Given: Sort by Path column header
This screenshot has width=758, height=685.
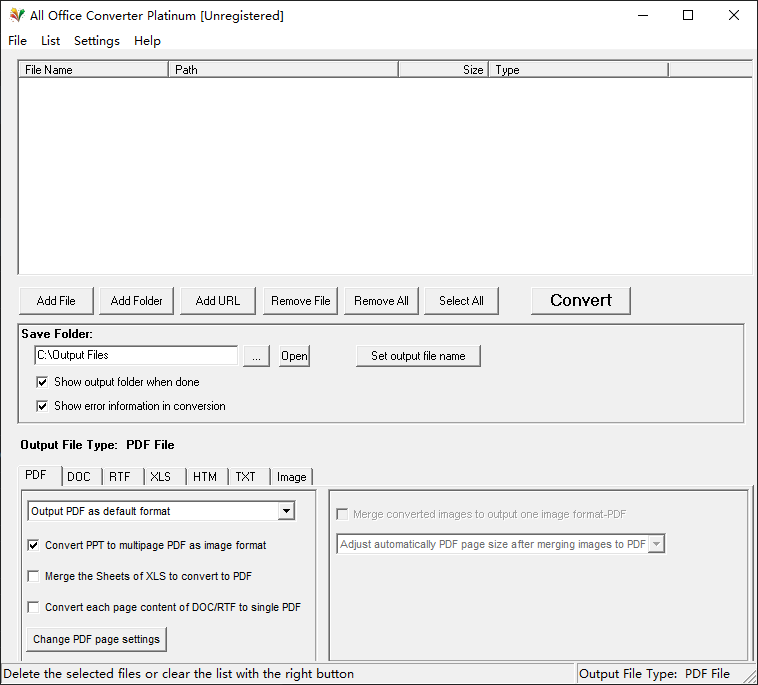Looking at the screenshot, I should click(x=283, y=70).
